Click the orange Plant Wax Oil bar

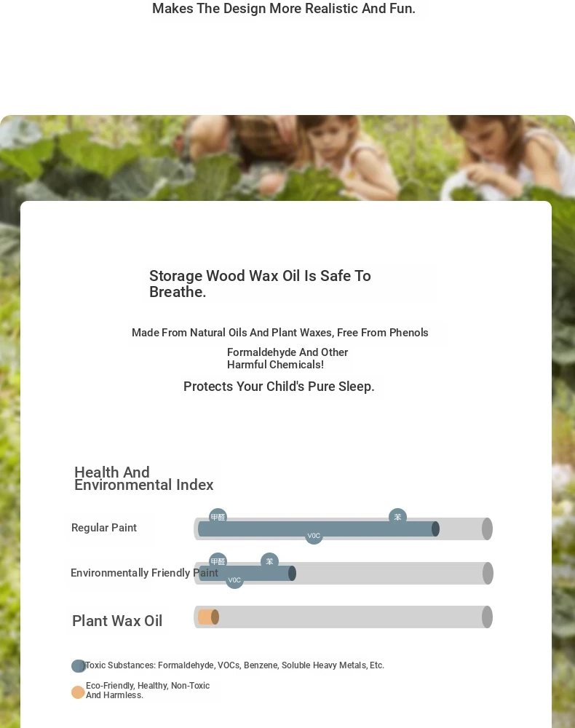(208, 617)
